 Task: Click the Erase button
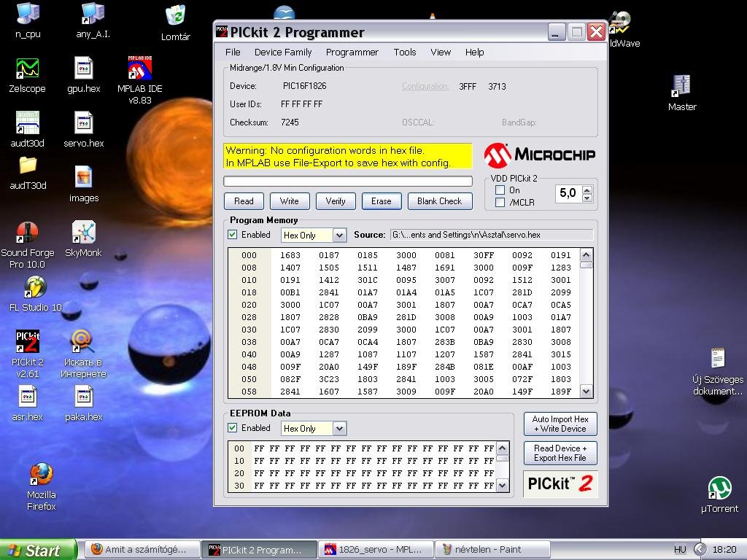click(382, 201)
